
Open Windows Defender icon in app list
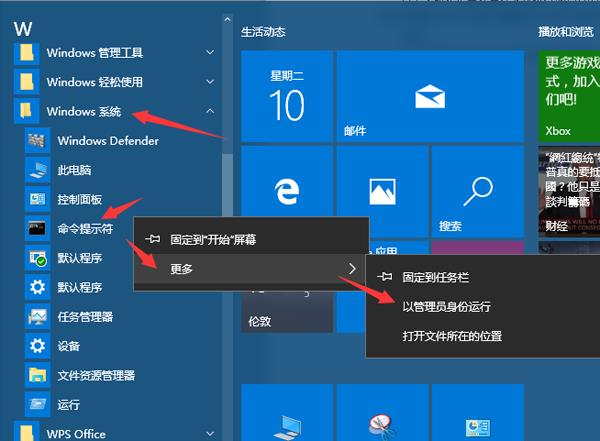[38, 141]
